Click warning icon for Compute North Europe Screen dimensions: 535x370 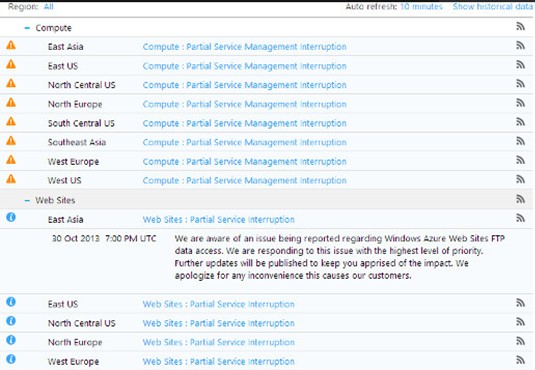(x=11, y=102)
